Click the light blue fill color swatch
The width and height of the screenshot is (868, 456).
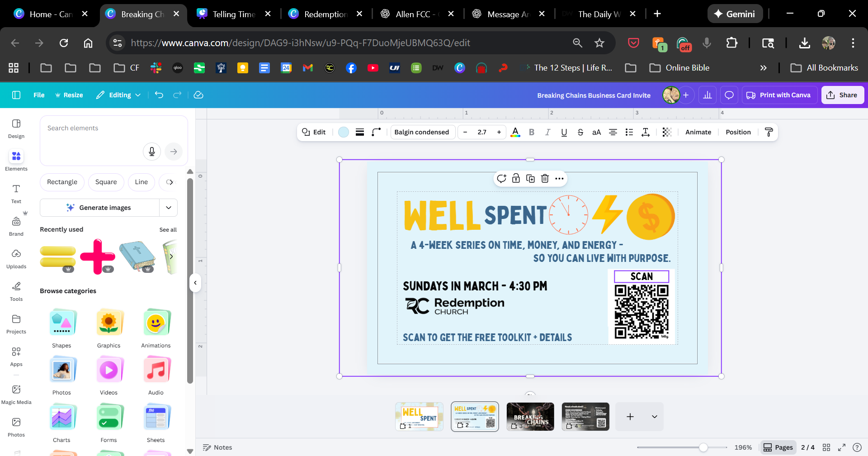click(x=344, y=132)
